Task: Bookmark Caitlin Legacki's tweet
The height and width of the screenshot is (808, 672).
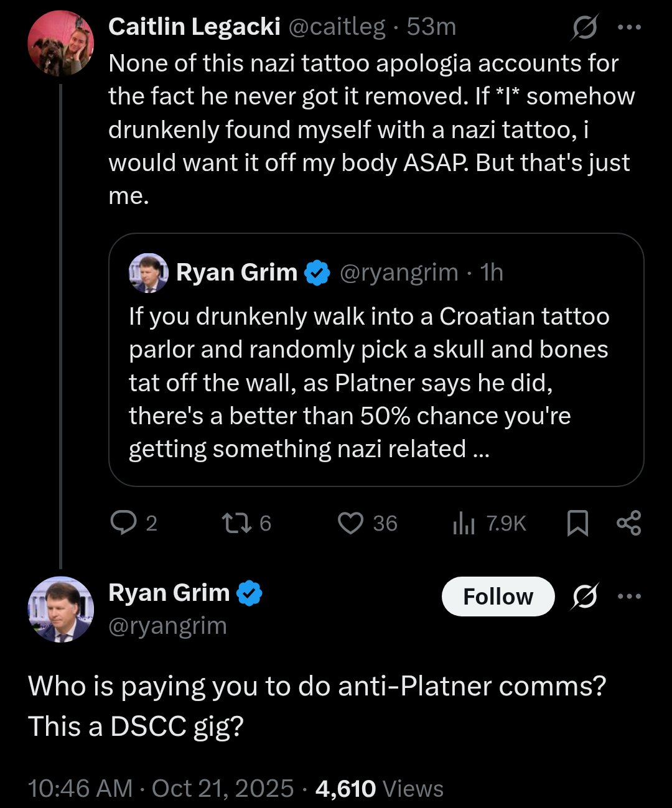Action: pos(578,523)
